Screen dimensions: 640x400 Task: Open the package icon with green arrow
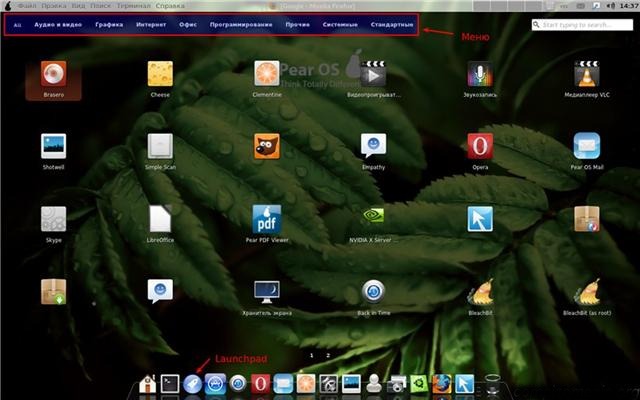53,292
